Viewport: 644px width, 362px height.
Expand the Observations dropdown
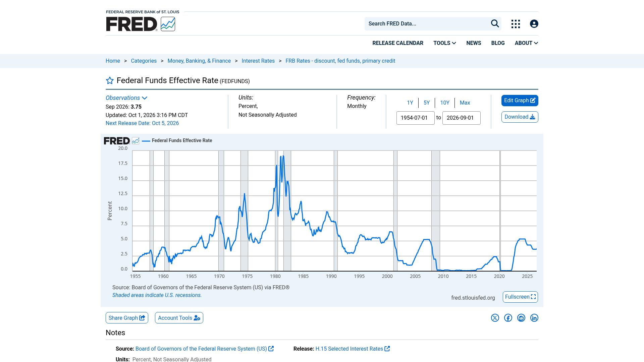coord(126,98)
